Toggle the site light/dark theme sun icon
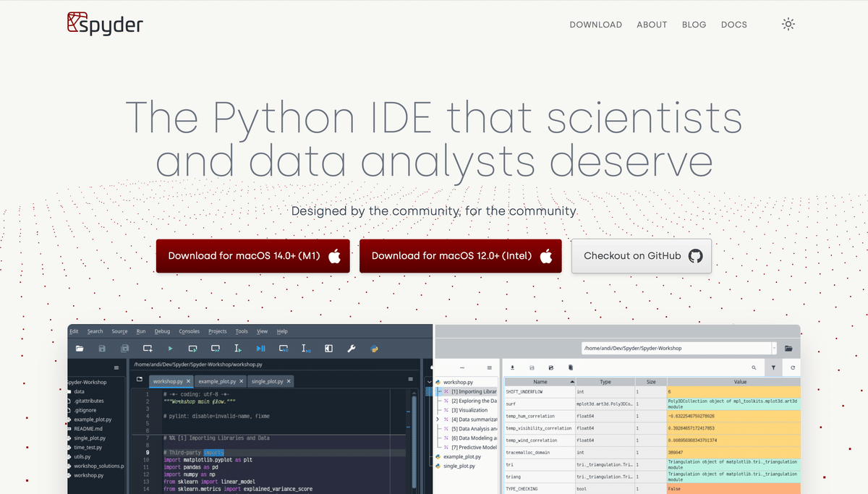This screenshot has height=494, width=868. [x=788, y=24]
